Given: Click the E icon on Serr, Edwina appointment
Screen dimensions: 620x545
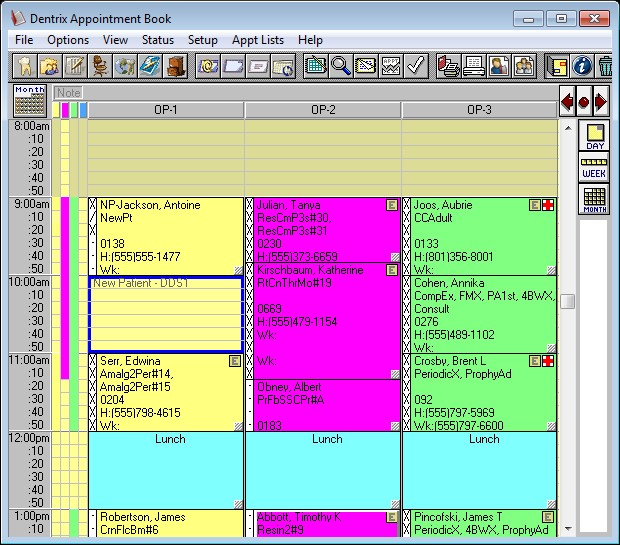Looking at the screenshot, I should pyautogui.click(x=235, y=361).
